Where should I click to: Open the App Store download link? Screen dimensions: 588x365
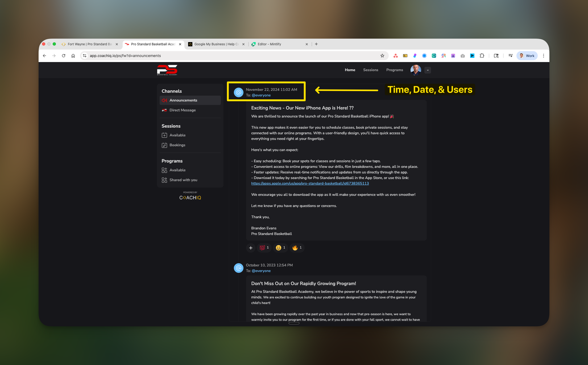pyautogui.click(x=310, y=183)
